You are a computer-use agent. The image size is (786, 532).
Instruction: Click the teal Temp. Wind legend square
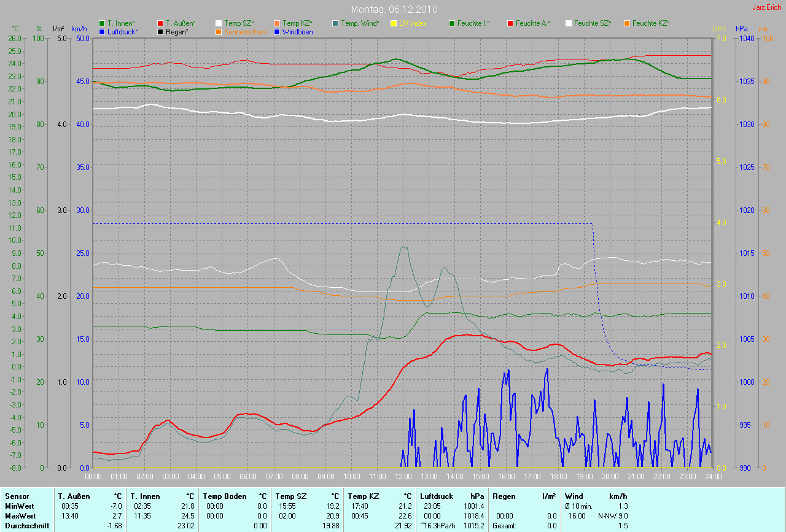[x=335, y=23]
